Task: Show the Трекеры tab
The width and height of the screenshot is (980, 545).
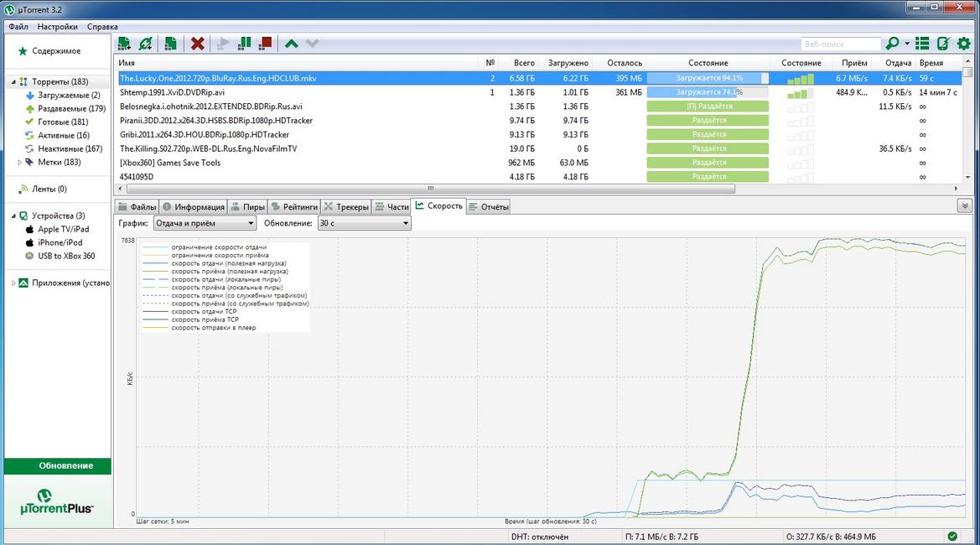Action: (346, 207)
